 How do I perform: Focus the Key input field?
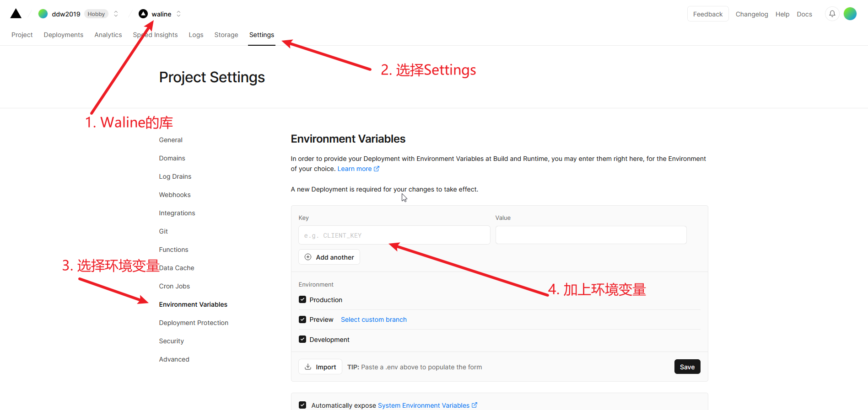point(394,235)
